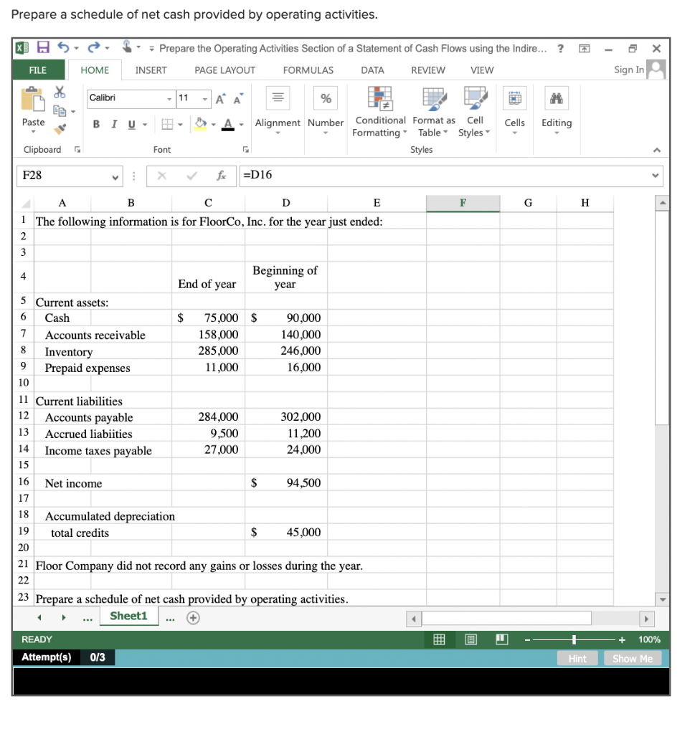
Task: Click the Hint button
Action: [x=577, y=658]
